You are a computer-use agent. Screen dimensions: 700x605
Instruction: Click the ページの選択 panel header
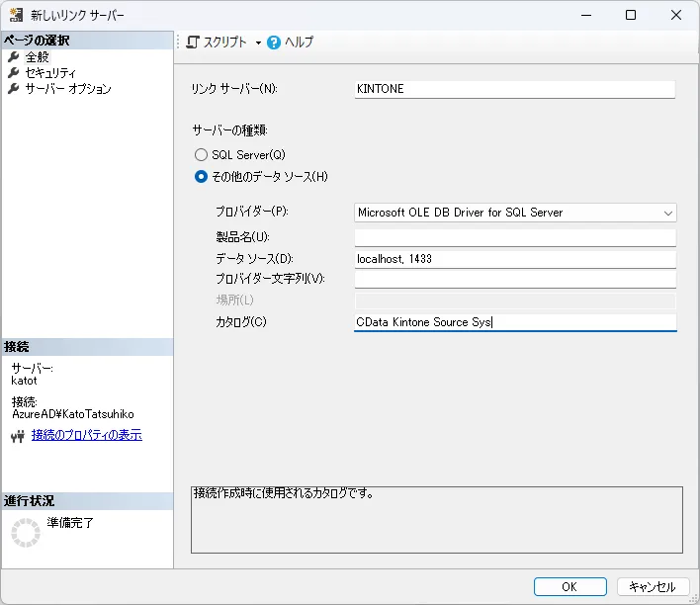pyautogui.click(x=87, y=41)
